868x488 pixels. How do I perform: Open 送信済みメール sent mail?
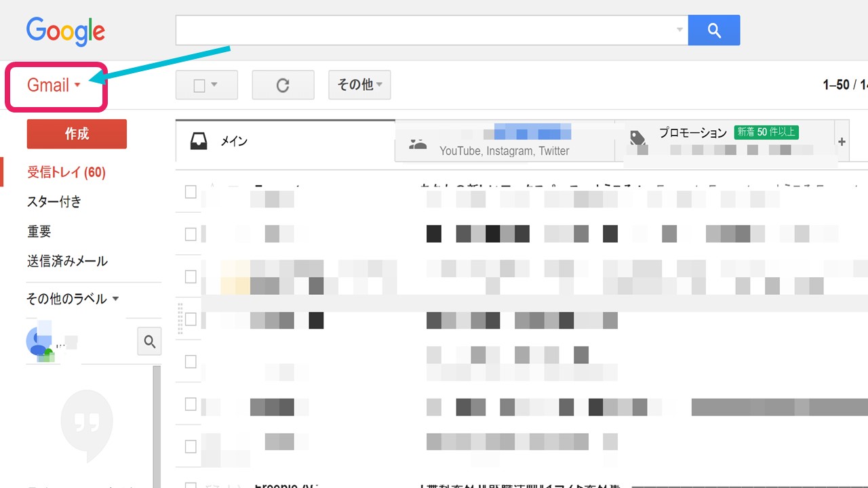pos(67,261)
